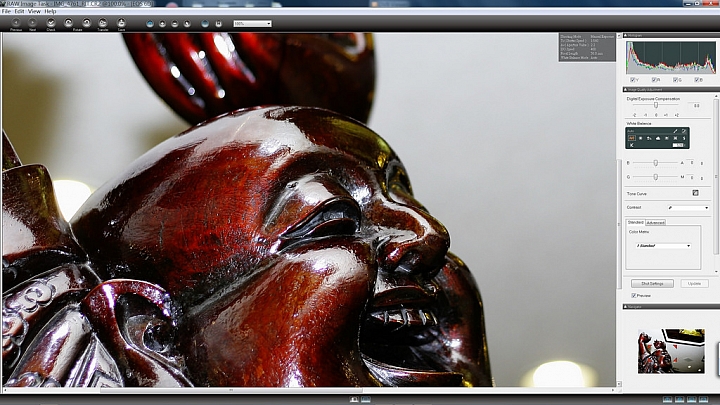Click the Check mark toolbar icon
Viewport: 720px width, 405px height.
(x=51, y=23)
